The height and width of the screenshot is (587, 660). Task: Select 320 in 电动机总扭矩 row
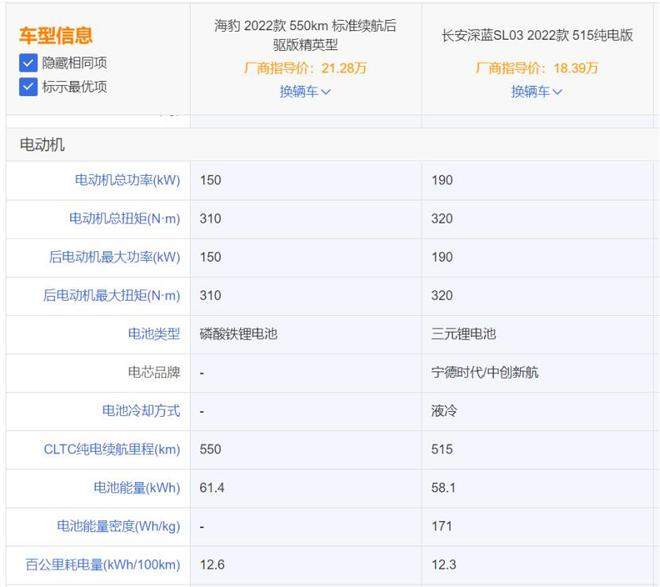(x=442, y=219)
